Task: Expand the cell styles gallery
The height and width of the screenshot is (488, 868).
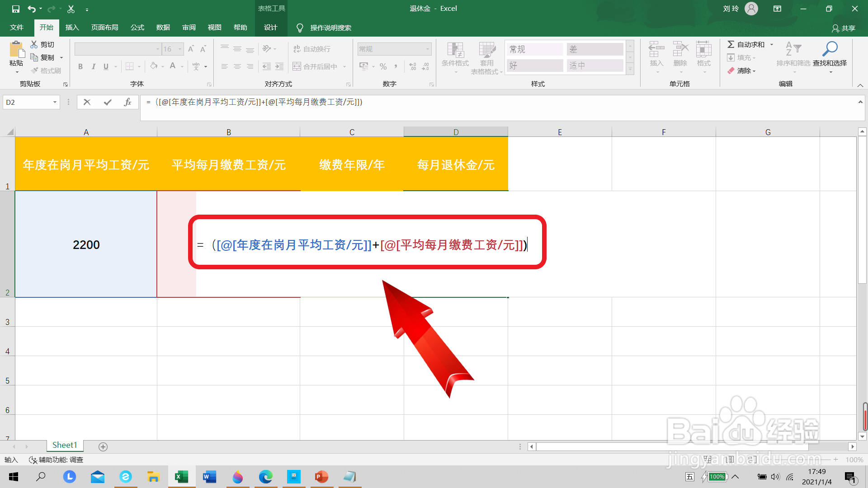Action: coord(630,70)
